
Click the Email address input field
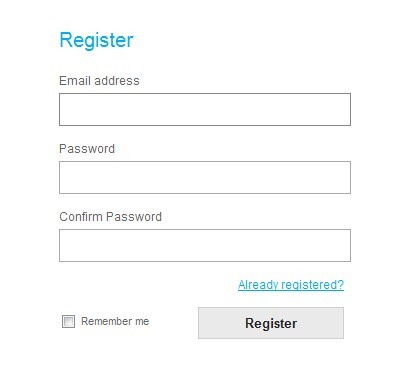[205, 109]
